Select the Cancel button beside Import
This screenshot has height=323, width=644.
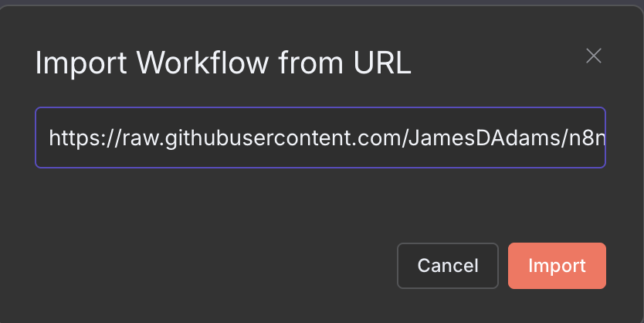pos(448,266)
